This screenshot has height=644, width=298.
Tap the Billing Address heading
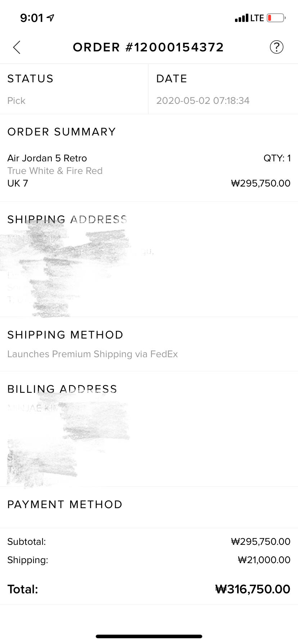[x=62, y=389]
